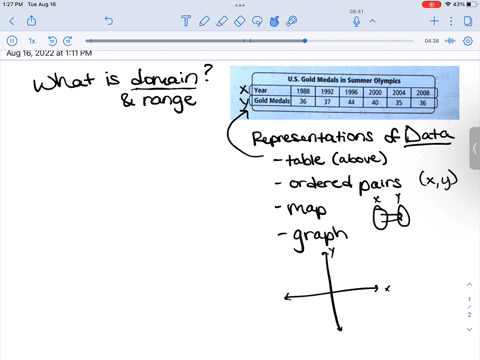
Task: Select the hand/finger tool
Action: 274,21
